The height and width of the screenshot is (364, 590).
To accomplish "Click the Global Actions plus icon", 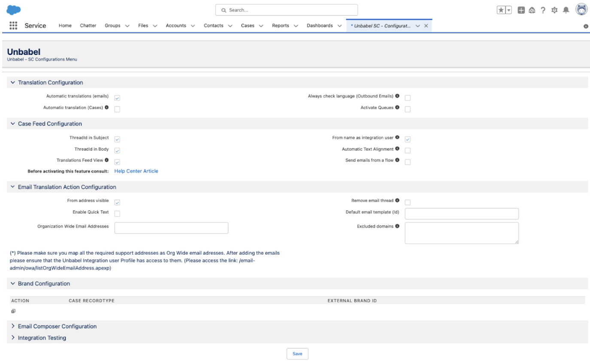I will pos(521,10).
